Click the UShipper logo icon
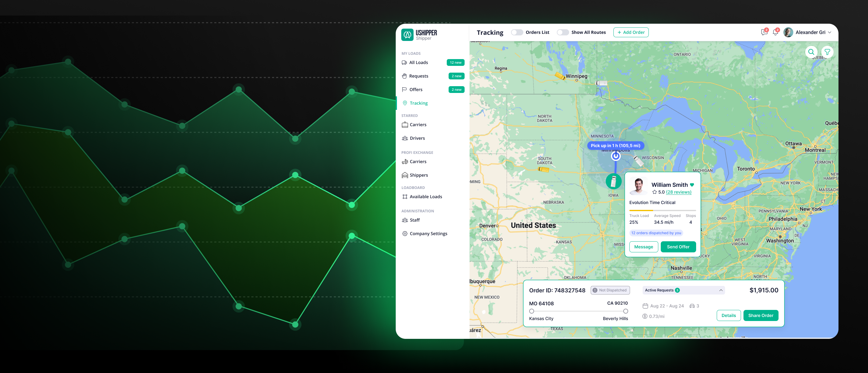This screenshot has width=868, height=373. [x=407, y=34]
